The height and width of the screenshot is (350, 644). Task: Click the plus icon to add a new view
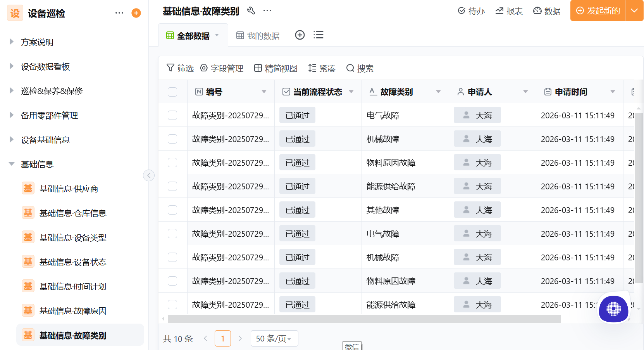300,35
